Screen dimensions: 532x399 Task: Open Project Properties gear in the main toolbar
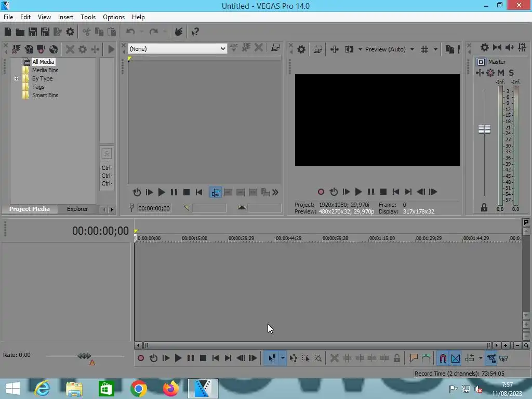(x=70, y=32)
